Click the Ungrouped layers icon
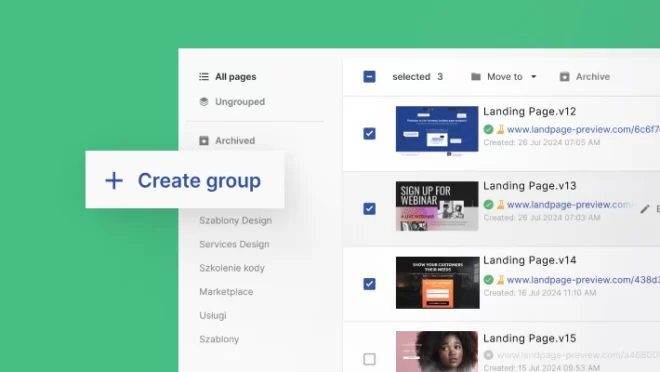Viewport: 660px width, 372px height. [204, 101]
